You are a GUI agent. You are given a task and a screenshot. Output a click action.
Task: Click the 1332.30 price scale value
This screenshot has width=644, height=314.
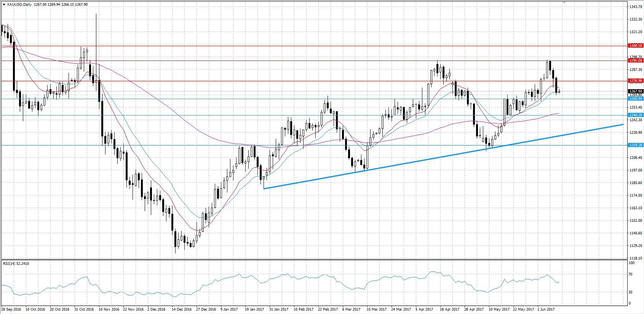(x=636, y=19)
